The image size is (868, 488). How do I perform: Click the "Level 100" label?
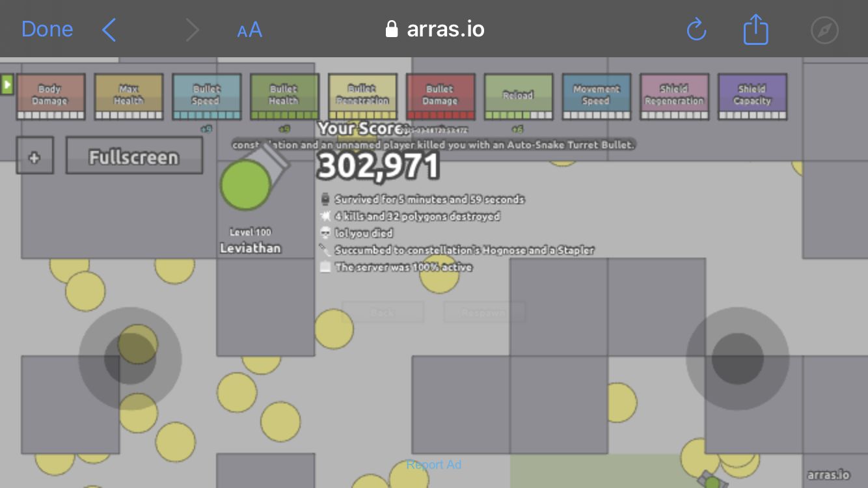click(251, 232)
